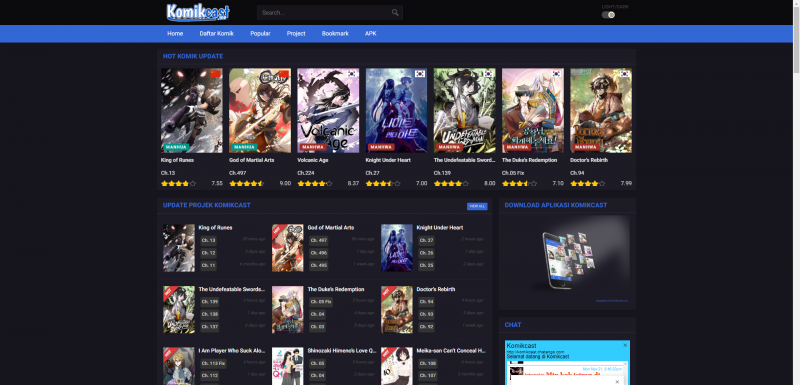The height and width of the screenshot is (385, 800).
Task: Click The Duke's Redemption project thumbnail
Action: (288, 310)
